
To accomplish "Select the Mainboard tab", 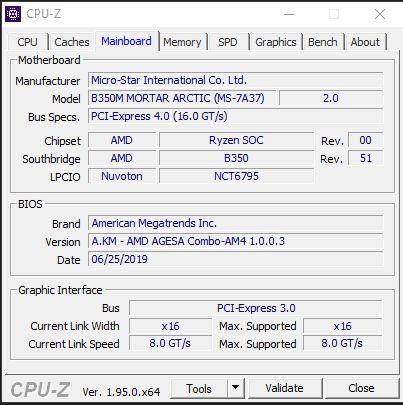I will pos(126,41).
